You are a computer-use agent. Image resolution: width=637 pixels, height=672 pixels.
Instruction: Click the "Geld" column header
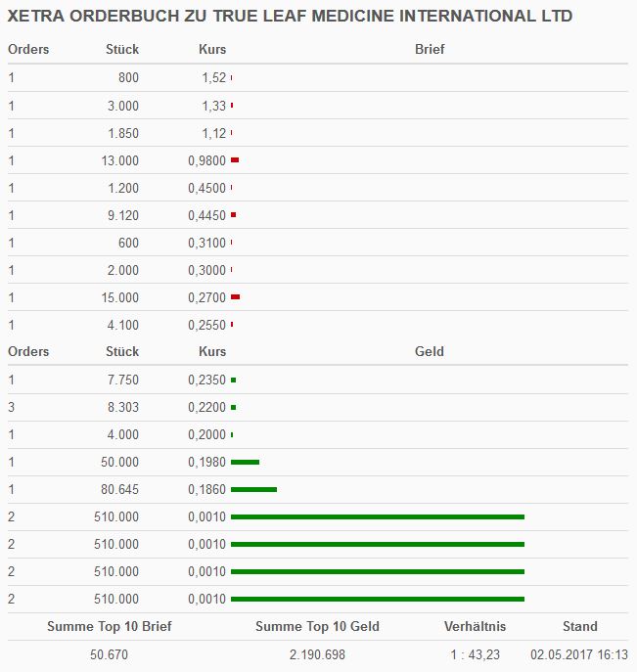[x=430, y=351]
